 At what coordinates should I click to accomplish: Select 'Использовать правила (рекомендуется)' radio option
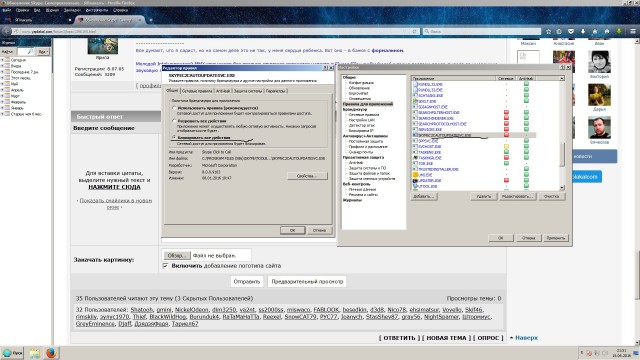pos(174,108)
